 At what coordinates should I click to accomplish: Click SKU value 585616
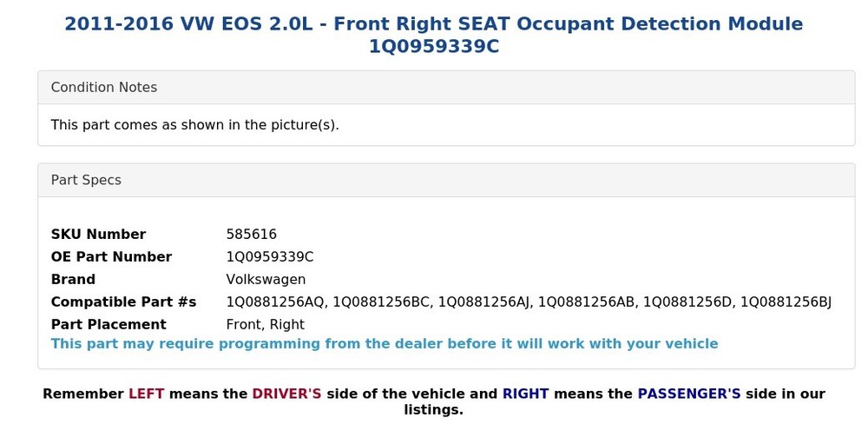point(251,235)
